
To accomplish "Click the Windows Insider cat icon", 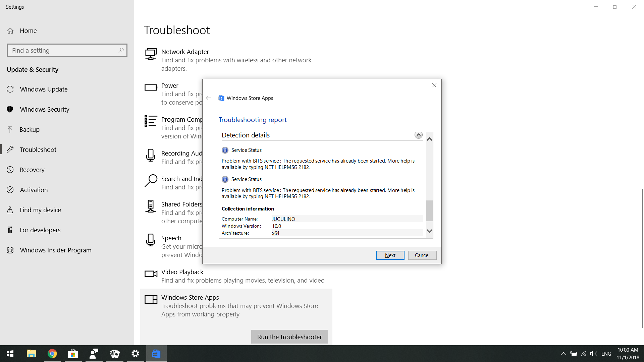I will click(x=10, y=250).
